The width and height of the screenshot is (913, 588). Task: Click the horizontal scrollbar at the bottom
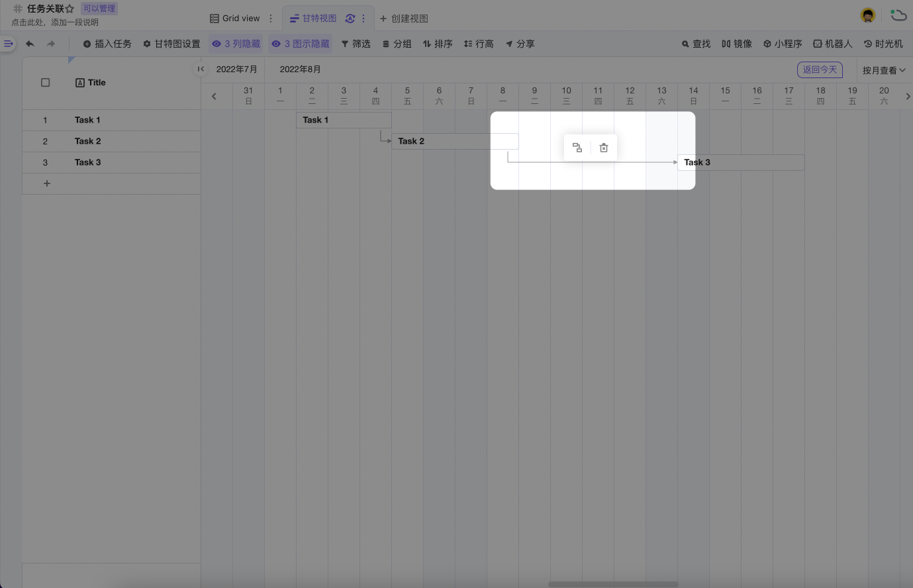[613, 584]
